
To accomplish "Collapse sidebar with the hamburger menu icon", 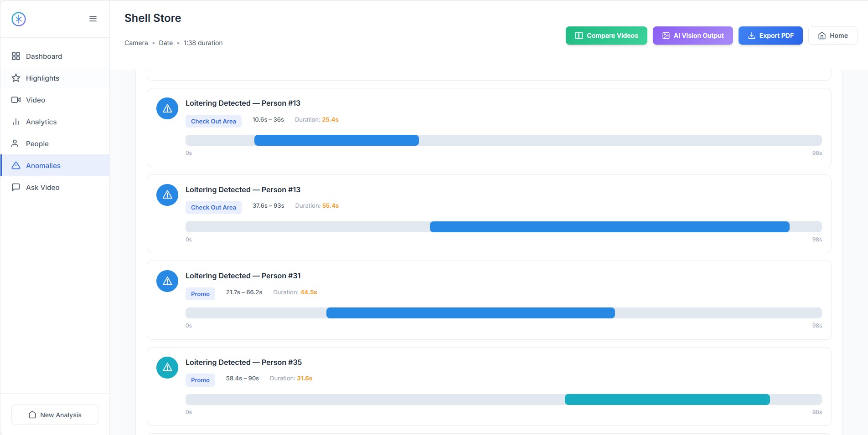I will [x=93, y=19].
